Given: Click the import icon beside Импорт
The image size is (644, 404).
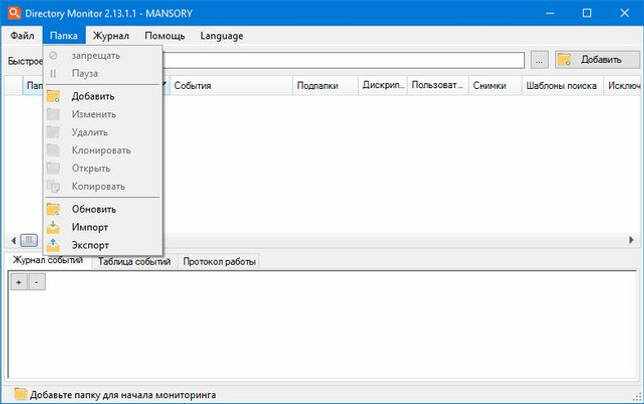Looking at the screenshot, I should point(53,227).
